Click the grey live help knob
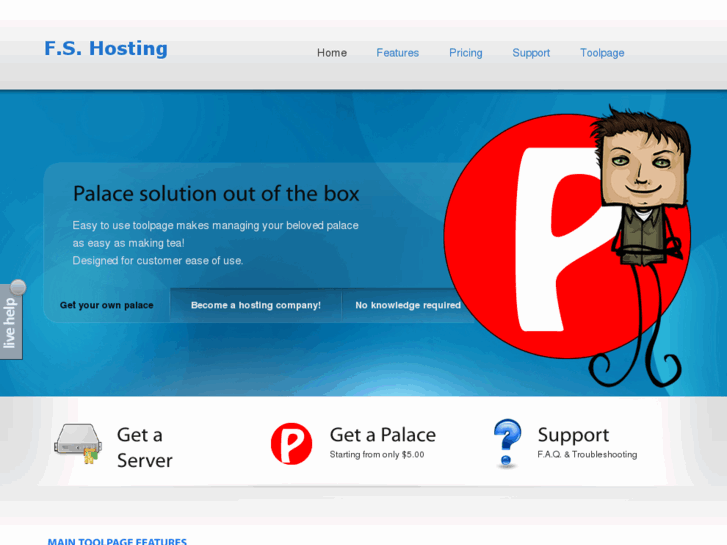The width and height of the screenshot is (727, 545). pyautogui.click(x=18, y=287)
